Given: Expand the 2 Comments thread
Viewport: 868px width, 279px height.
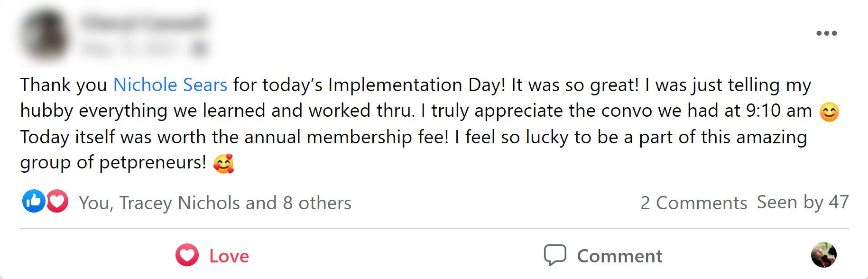Looking at the screenshot, I should [x=693, y=203].
